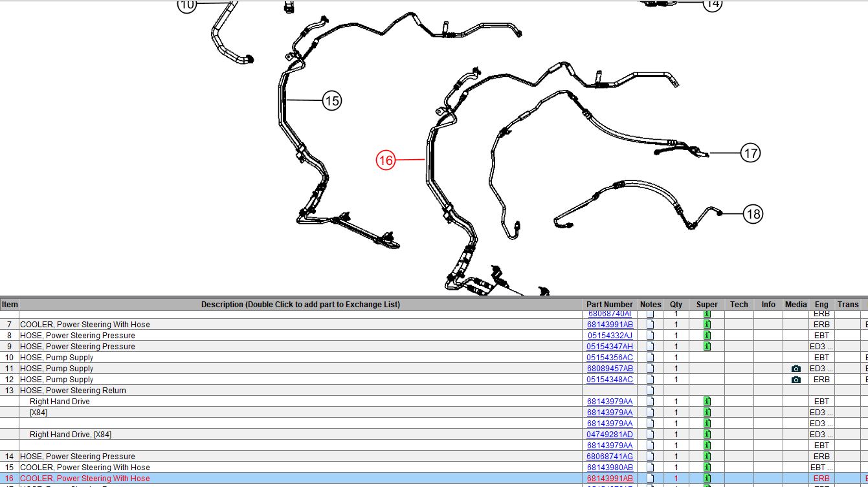View media camera icon for item 11
The height and width of the screenshot is (487, 868).
(796, 369)
